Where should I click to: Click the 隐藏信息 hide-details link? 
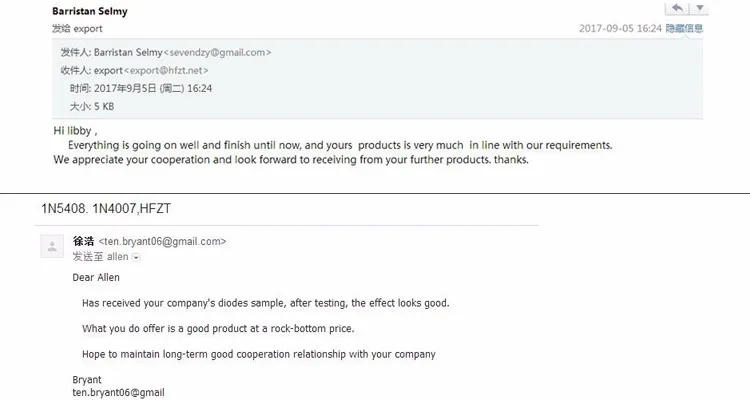685,28
